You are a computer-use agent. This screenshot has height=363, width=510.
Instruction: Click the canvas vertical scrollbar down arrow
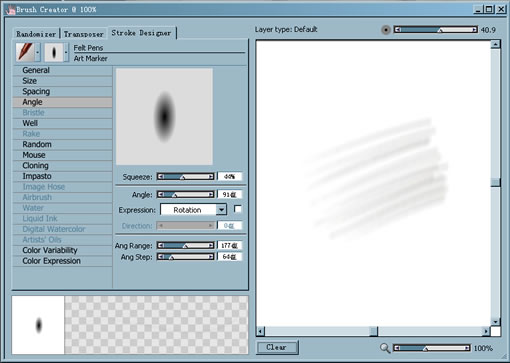click(495, 322)
